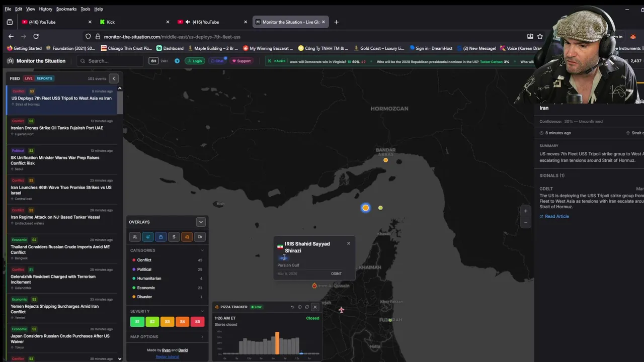This screenshot has width=644, height=362.
Task: Switch to the muted YouTube tab
Action: coord(212,22)
